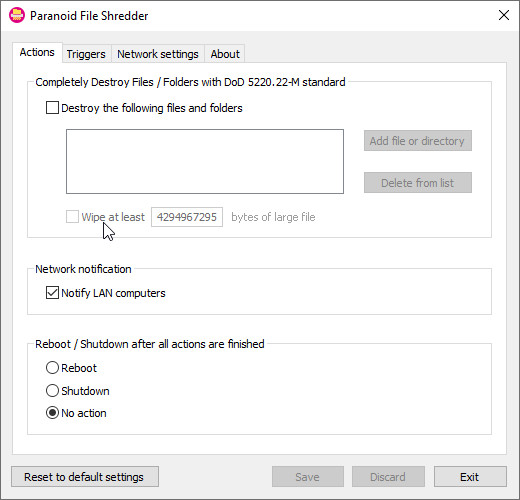Click the Exit button
This screenshot has height=500, width=520.
click(x=470, y=477)
